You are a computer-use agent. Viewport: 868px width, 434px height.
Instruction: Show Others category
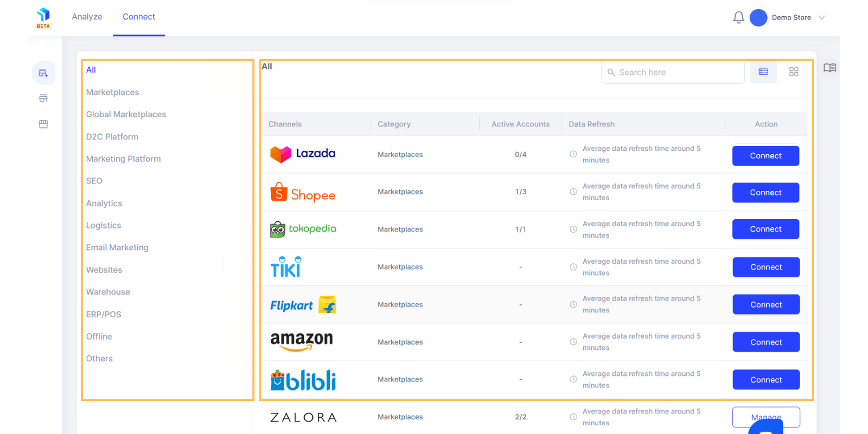99,359
